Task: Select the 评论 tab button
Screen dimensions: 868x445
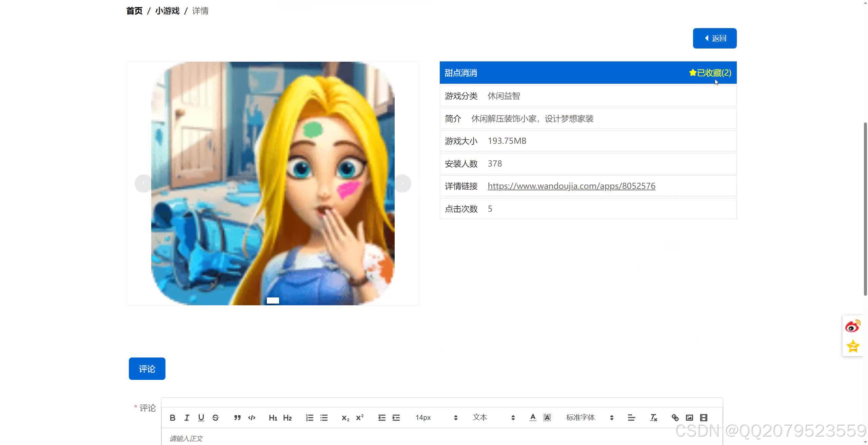Action: (x=147, y=369)
